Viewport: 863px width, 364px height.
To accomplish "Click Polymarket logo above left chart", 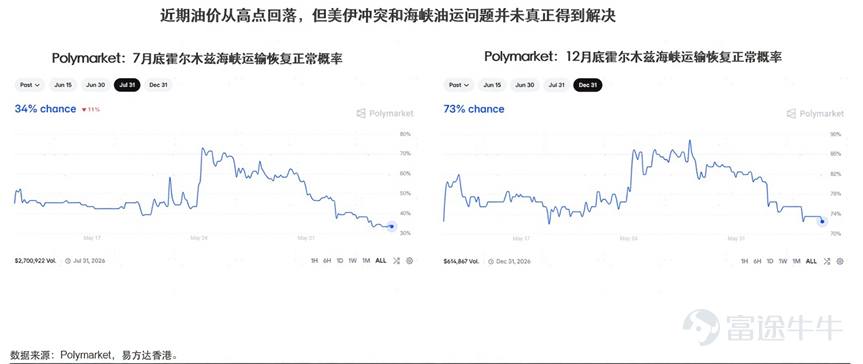I will click(x=385, y=113).
